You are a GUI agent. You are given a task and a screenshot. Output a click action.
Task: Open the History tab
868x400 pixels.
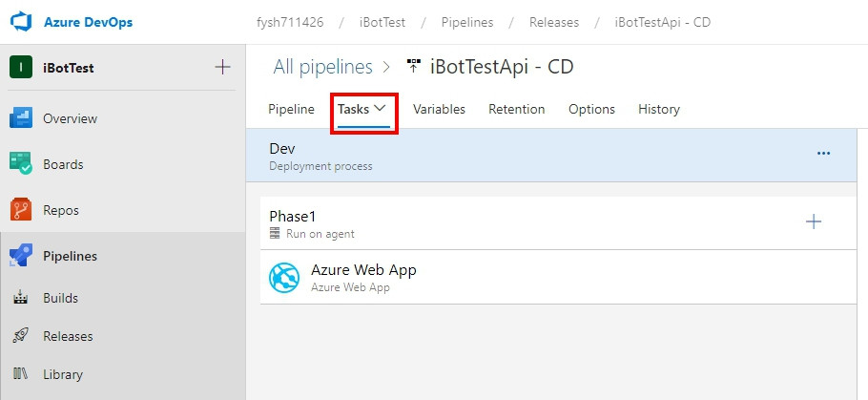(659, 109)
